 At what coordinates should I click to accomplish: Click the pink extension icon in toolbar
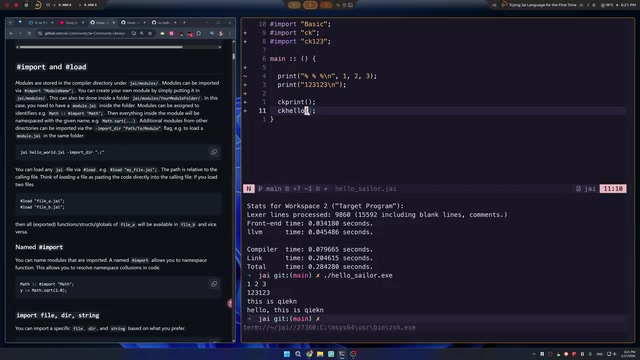171,33
